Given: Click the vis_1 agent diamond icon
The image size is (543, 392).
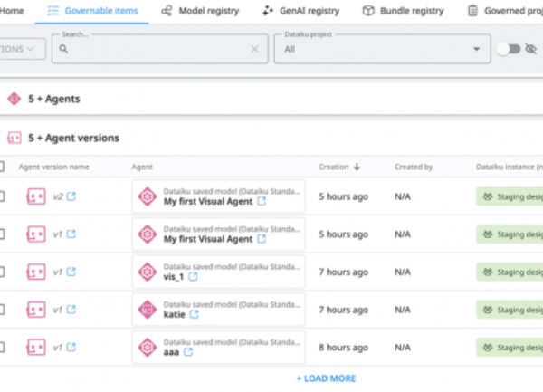Looking at the screenshot, I should point(148,272).
